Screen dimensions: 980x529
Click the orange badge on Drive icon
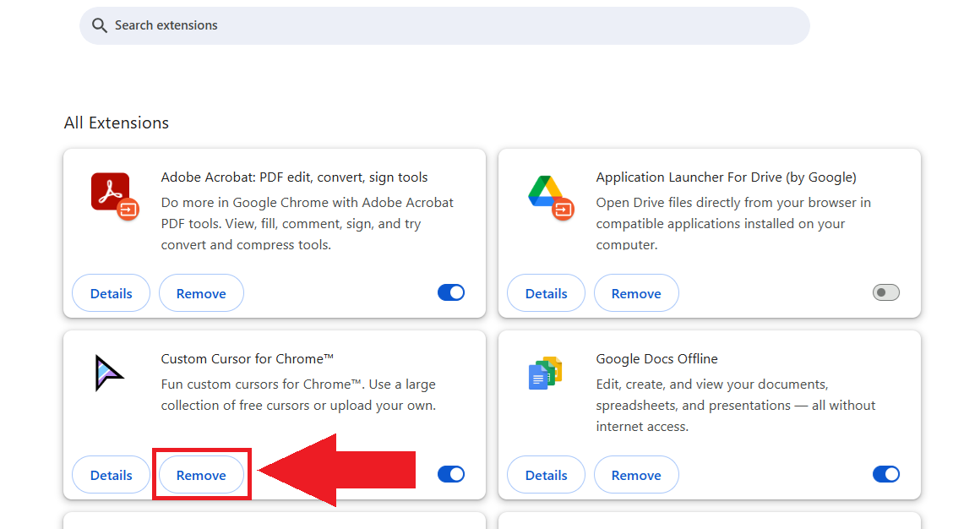click(563, 208)
